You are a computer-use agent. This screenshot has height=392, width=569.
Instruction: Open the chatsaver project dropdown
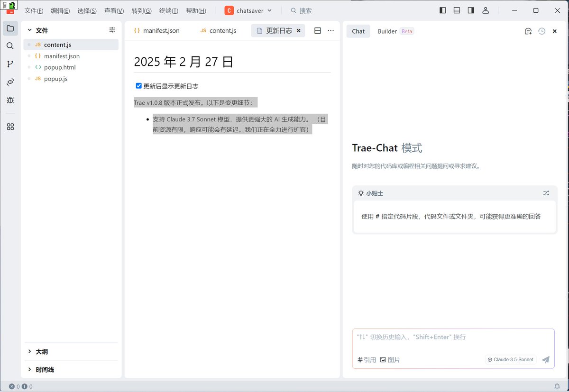click(248, 10)
